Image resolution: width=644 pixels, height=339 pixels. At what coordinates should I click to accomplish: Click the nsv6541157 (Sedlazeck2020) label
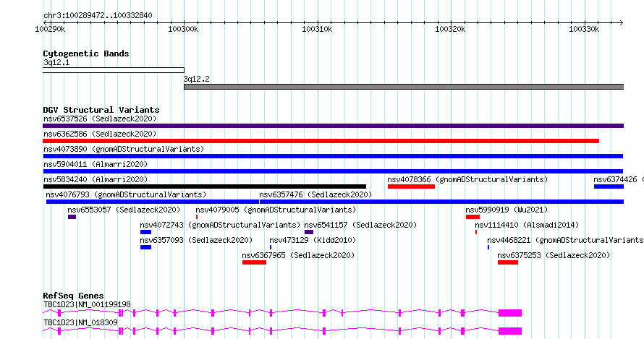360,225
